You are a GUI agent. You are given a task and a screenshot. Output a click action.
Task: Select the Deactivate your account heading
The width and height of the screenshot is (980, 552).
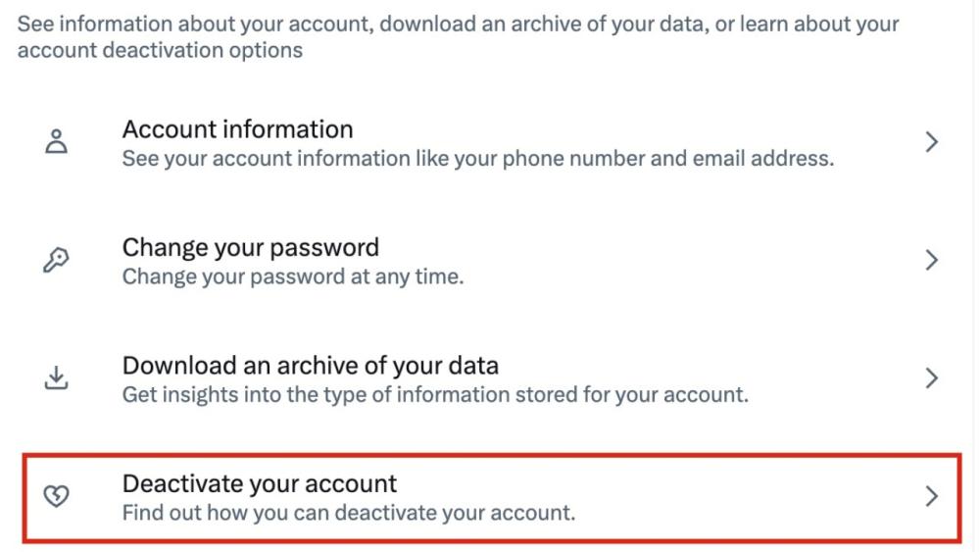(259, 483)
